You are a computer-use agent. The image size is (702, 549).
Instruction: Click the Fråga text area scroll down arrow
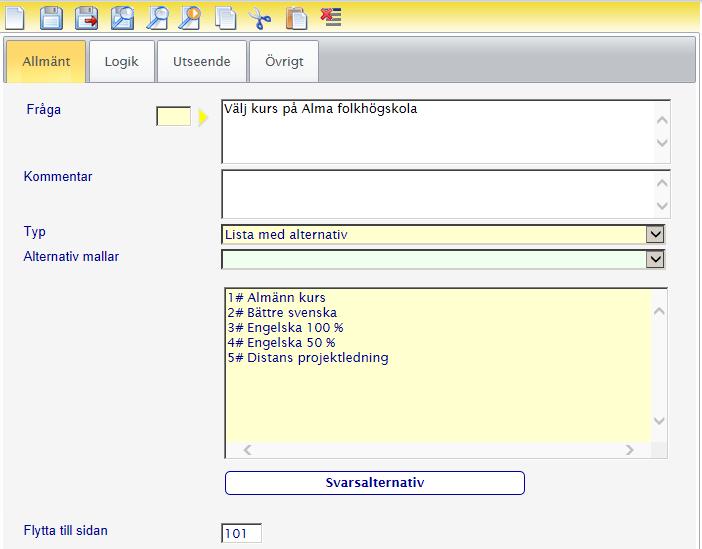pos(662,143)
